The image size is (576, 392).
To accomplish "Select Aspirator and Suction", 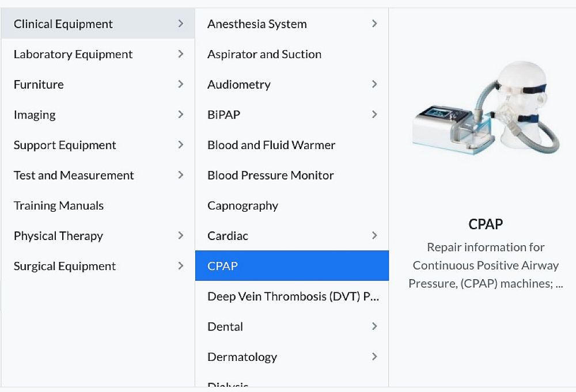I will (264, 54).
